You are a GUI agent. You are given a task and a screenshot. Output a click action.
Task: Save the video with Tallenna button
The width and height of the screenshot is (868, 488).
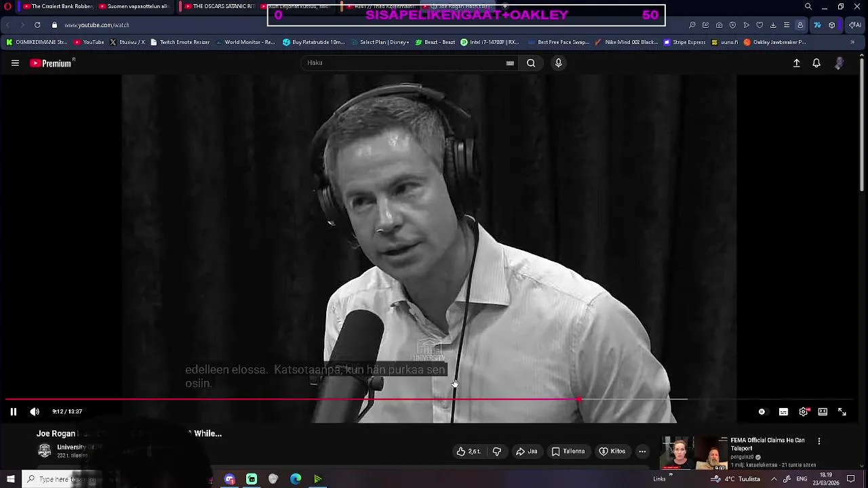[x=568, y=451]
